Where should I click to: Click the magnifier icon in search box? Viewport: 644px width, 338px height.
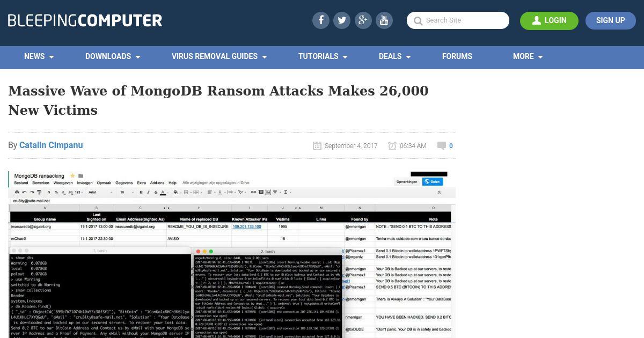pos(418,21)
